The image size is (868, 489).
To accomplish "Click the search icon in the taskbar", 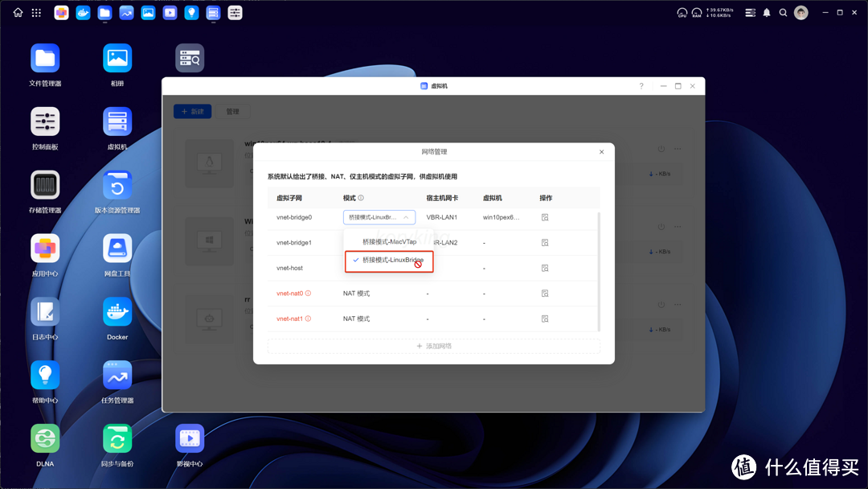I will click(783, 12).
